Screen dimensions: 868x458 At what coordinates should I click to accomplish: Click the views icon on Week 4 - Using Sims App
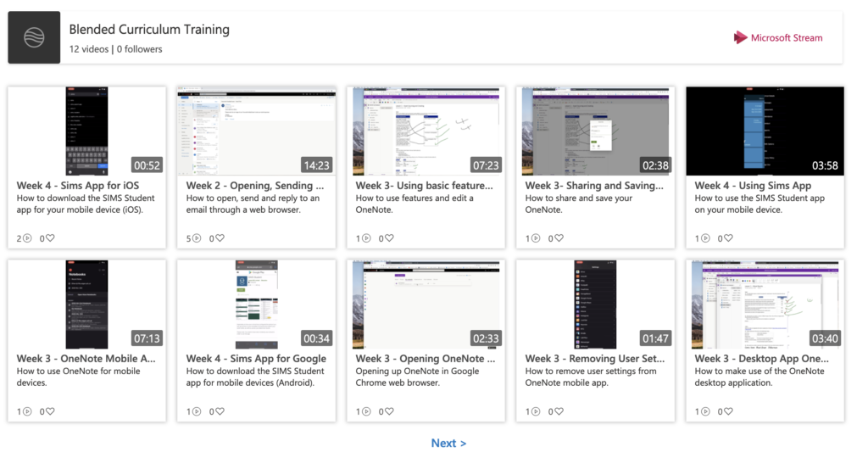(705, 238)
